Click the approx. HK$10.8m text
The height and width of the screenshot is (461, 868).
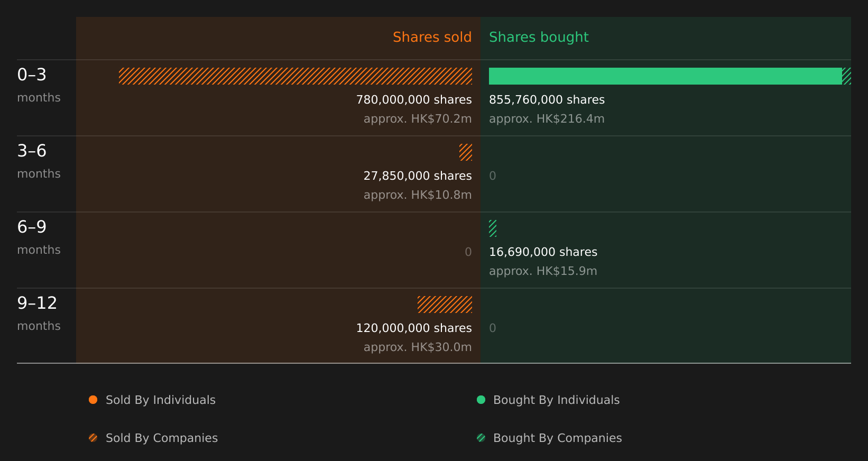(x=418, y=195)
